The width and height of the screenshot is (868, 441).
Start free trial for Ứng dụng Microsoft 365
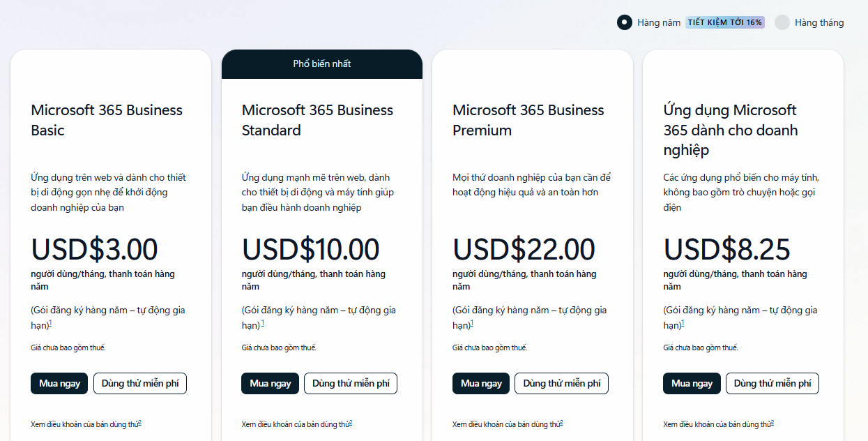point(772,383)
